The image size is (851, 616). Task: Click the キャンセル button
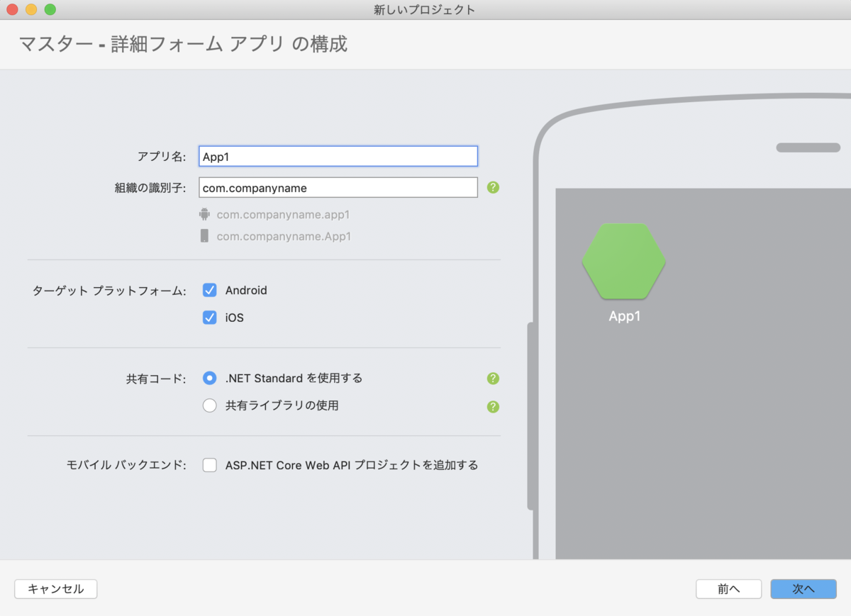[56, 589]
